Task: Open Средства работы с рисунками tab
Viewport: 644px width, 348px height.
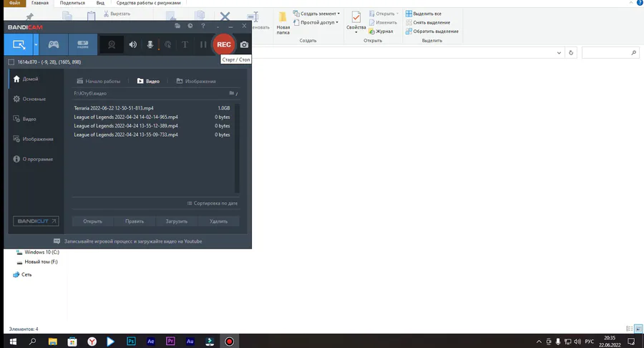Action: point(148,3)
